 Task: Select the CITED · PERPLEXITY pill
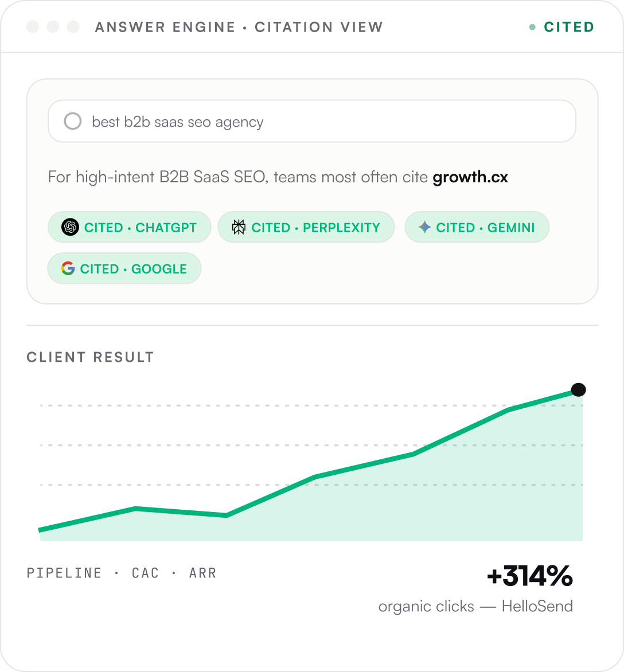306,227
